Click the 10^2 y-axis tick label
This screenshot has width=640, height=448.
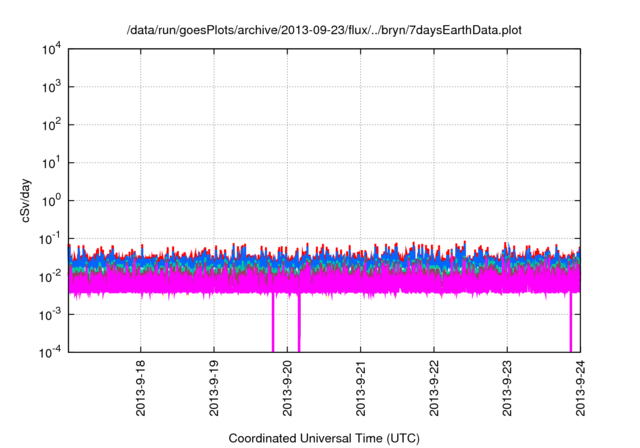51,124
